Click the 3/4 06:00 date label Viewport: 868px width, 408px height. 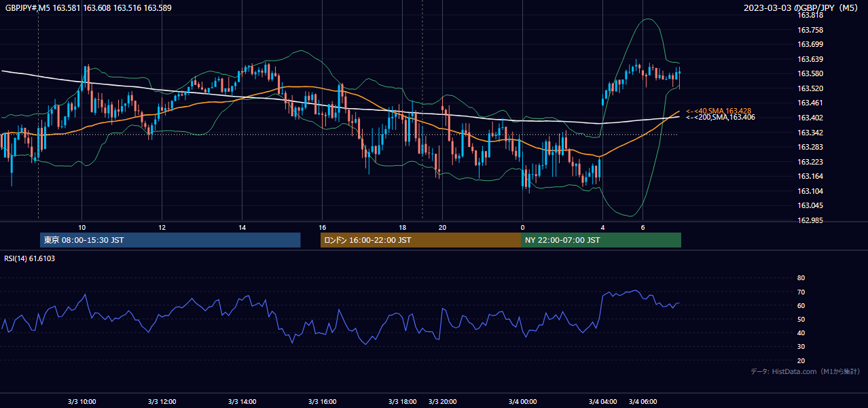[643, 402]
